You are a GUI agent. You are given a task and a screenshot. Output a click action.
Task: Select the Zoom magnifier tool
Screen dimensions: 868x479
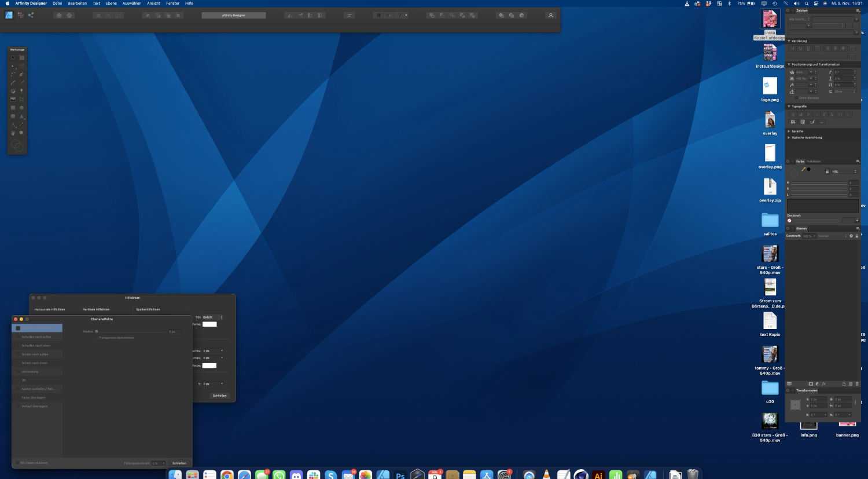[22, 133]
